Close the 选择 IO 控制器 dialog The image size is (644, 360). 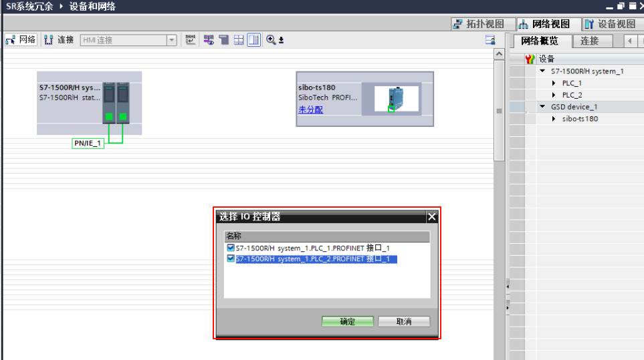click(431, 216)
